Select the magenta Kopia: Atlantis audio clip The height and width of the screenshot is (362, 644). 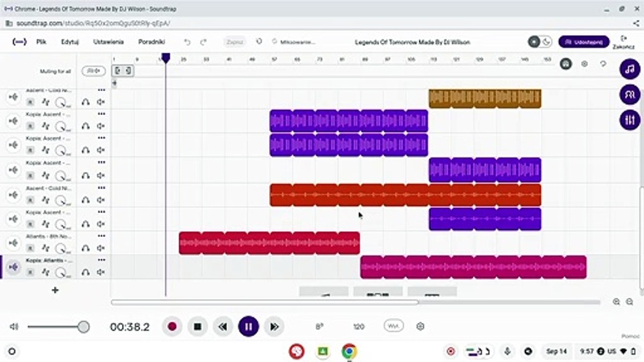(473, 267)
